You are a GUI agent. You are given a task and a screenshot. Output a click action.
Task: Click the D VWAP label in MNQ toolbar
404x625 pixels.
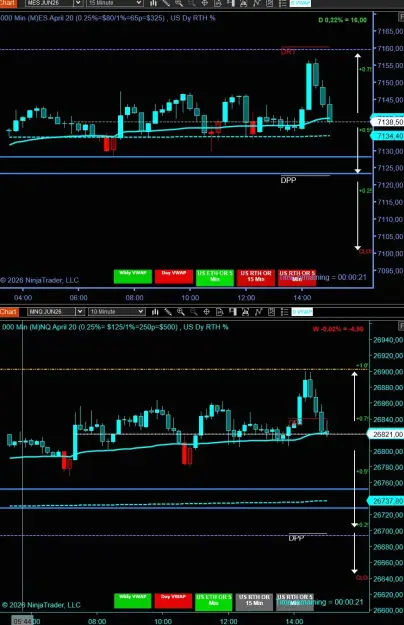click(x=302, y=312)
